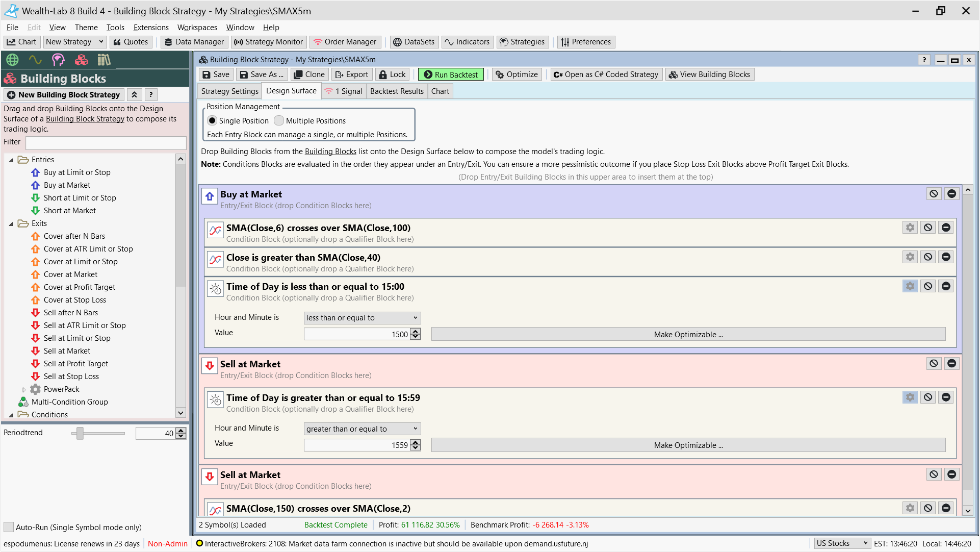
Task: Click the yellow indicator wave icon
Action: tap(35, 60)
